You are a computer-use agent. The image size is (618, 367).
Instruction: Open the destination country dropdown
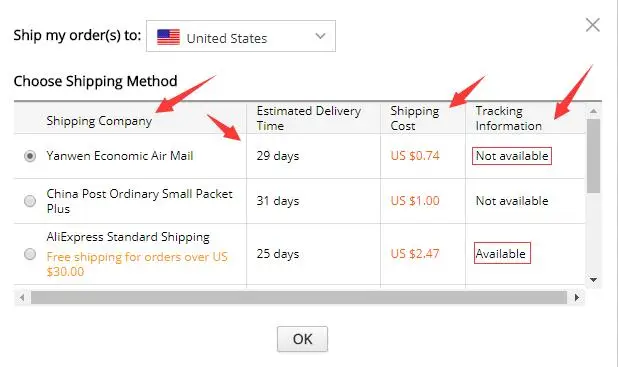[x=241, y=36]
